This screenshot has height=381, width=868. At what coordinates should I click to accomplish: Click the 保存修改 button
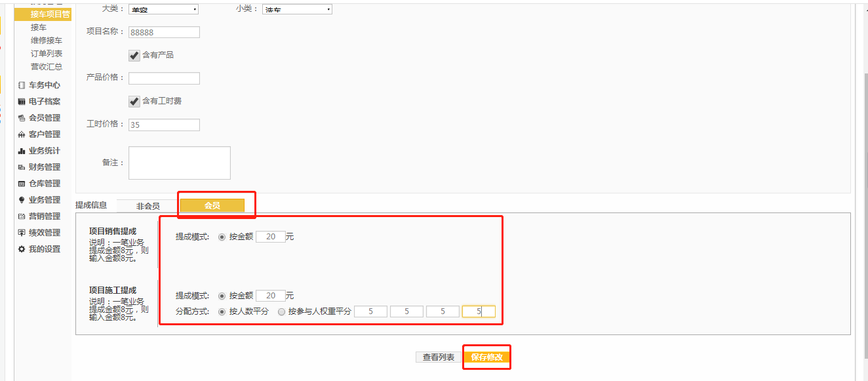tap(486, 357)
